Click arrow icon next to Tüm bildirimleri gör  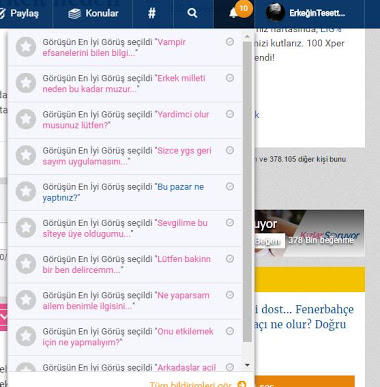point(242,384)
